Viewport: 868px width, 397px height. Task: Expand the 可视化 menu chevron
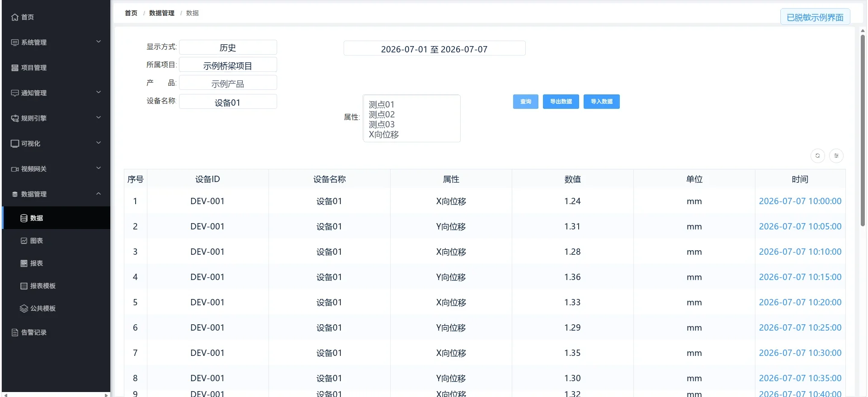click(99, 143)
